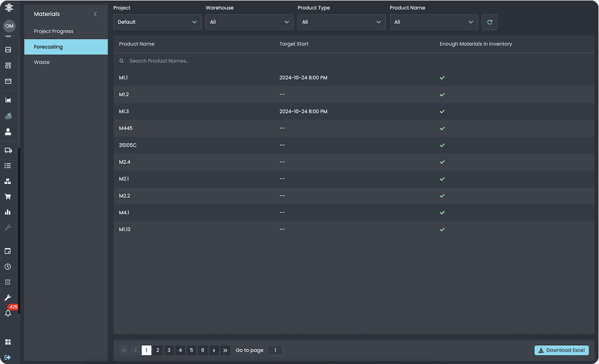Go to page 3 in pagination

169,350
